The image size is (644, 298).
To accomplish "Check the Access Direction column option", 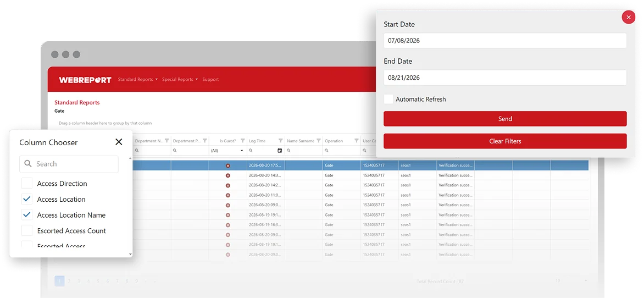I will pos(27,183).
